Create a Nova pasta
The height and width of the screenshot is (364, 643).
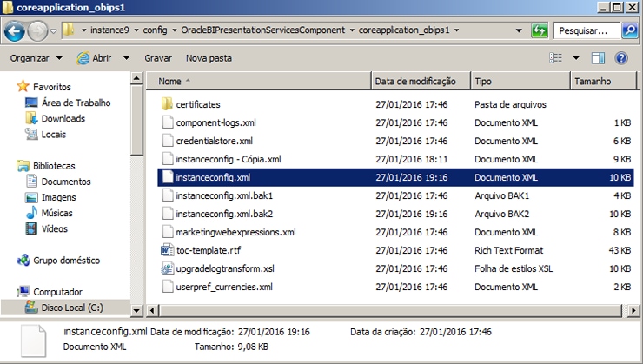(209, 58)
